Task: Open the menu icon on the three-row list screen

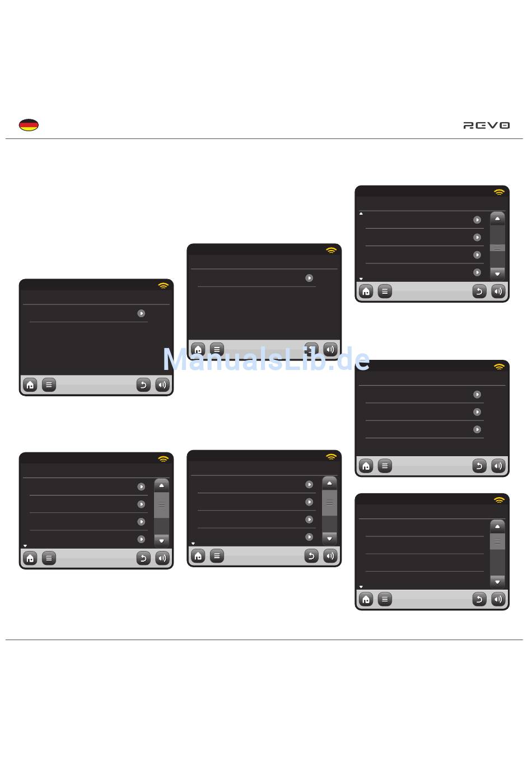Action: click(x=385, y=466)
